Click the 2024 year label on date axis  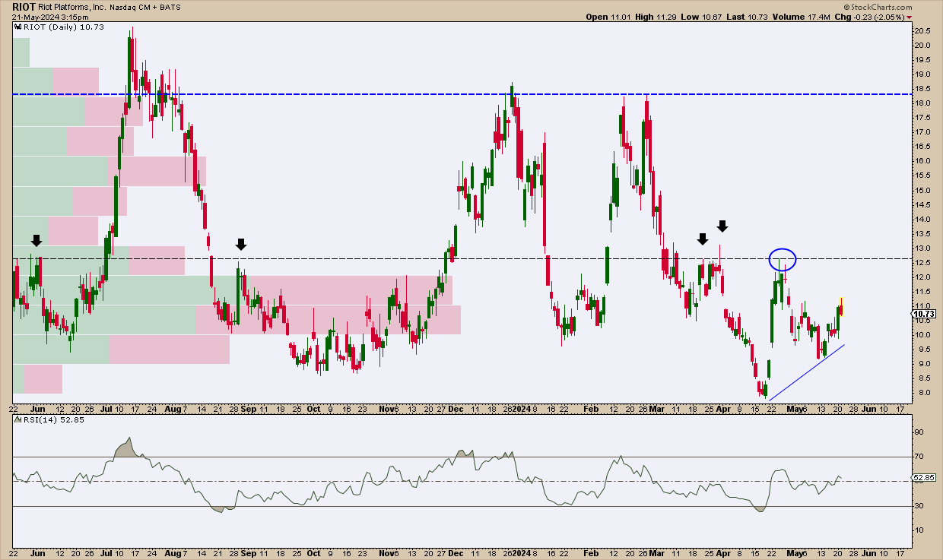[520, 408]
